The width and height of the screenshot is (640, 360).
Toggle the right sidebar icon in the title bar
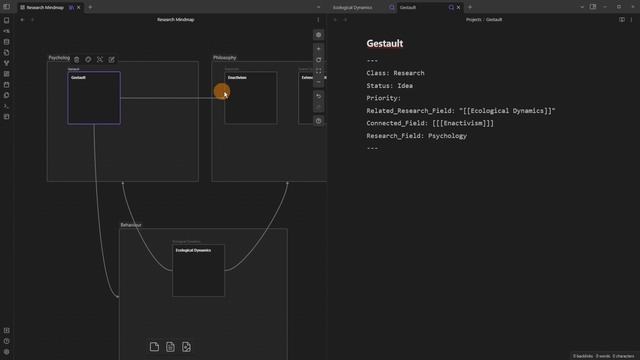point(593,7)
